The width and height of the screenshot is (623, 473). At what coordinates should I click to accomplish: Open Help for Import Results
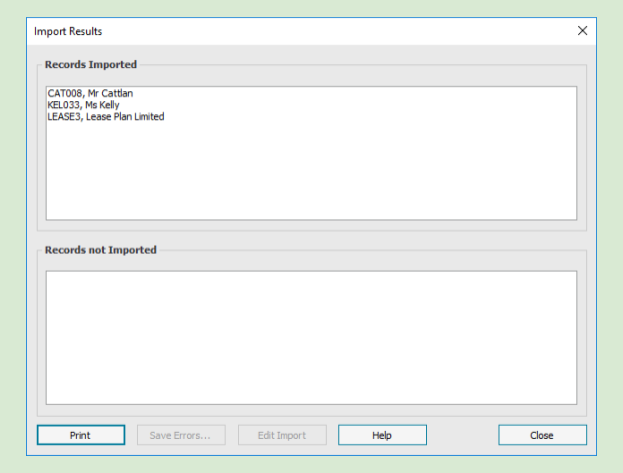pos(382,435)
